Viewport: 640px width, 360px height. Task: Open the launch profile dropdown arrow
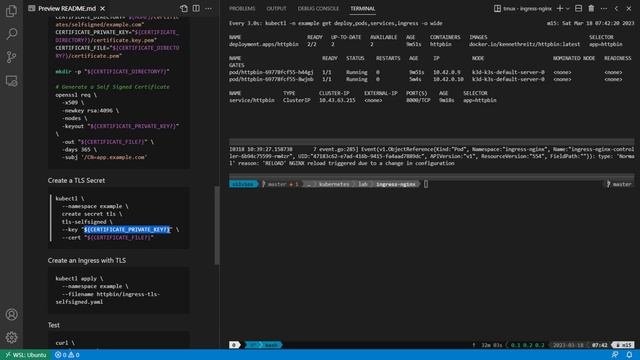pyautogui.click(x=568, y=8)
